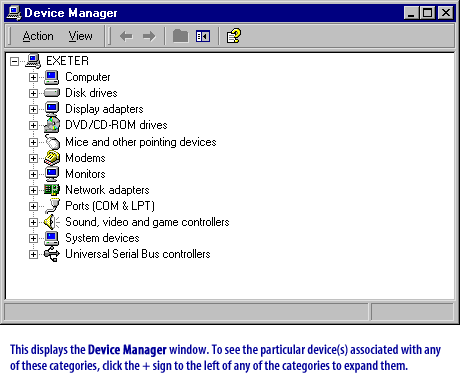Viewport: 470px width, 390px height.
Task: Expand the System devices category
Action: [33, 238]
